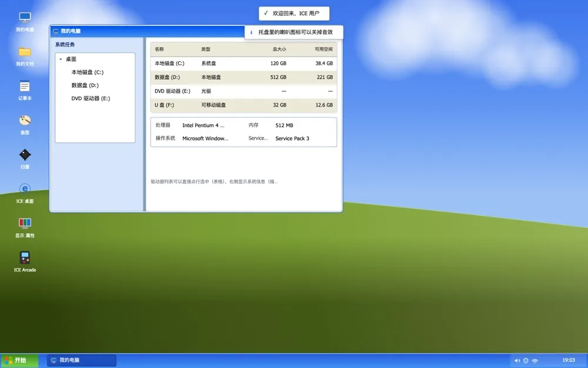Launch the ICE Arcade icon
Viewport: 588px width, 368px height.
(25, 262)
